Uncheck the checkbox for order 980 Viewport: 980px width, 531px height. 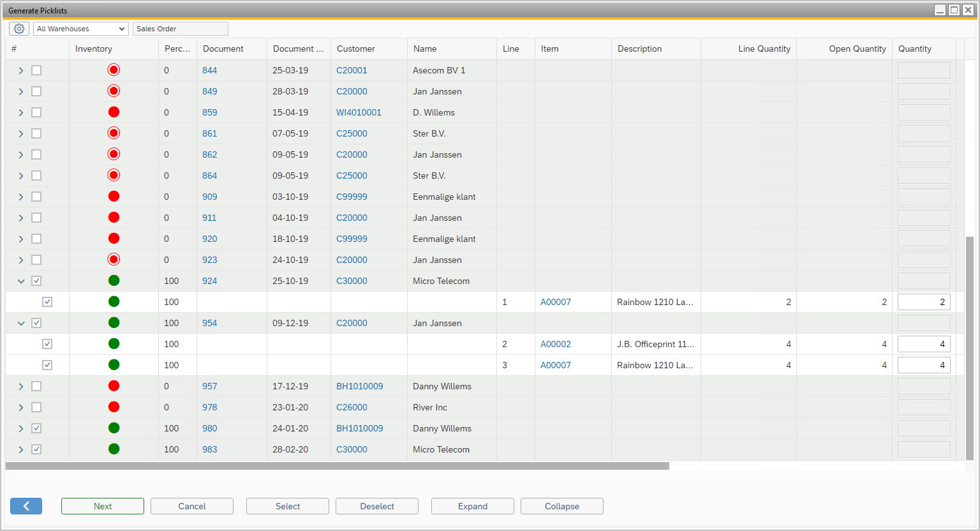[36, 428]
